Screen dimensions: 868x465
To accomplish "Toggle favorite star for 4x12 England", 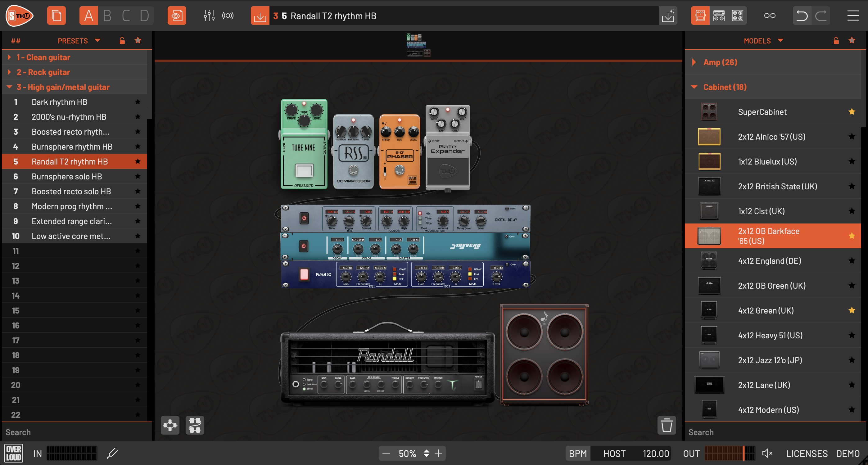I will pyautogui.click(x=852, y=261).
